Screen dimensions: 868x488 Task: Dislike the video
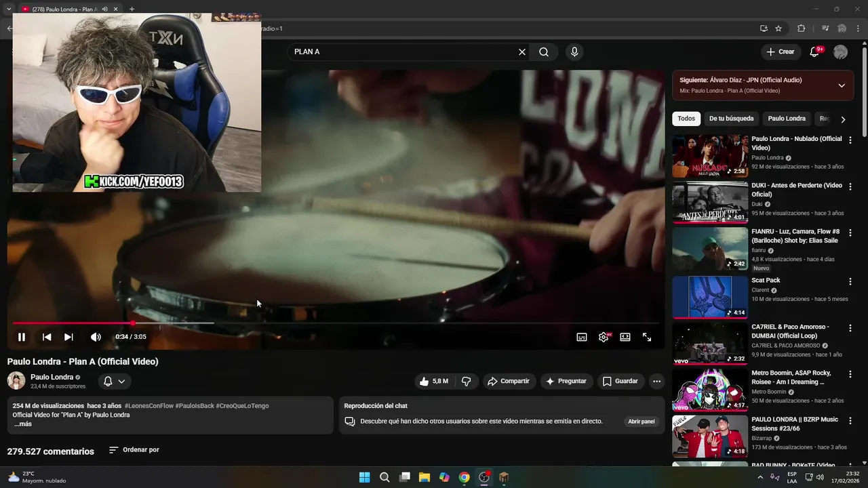point(466,381)
